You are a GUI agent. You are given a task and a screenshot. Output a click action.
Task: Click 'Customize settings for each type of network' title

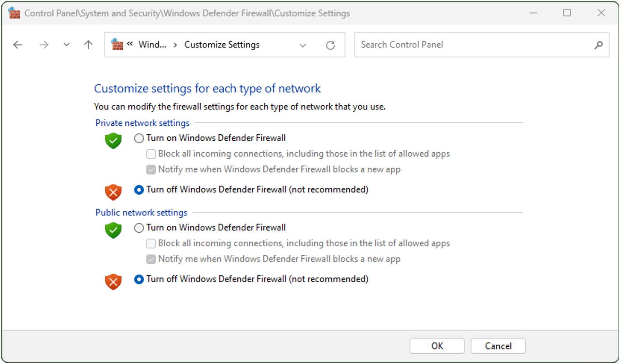(207, 89)
